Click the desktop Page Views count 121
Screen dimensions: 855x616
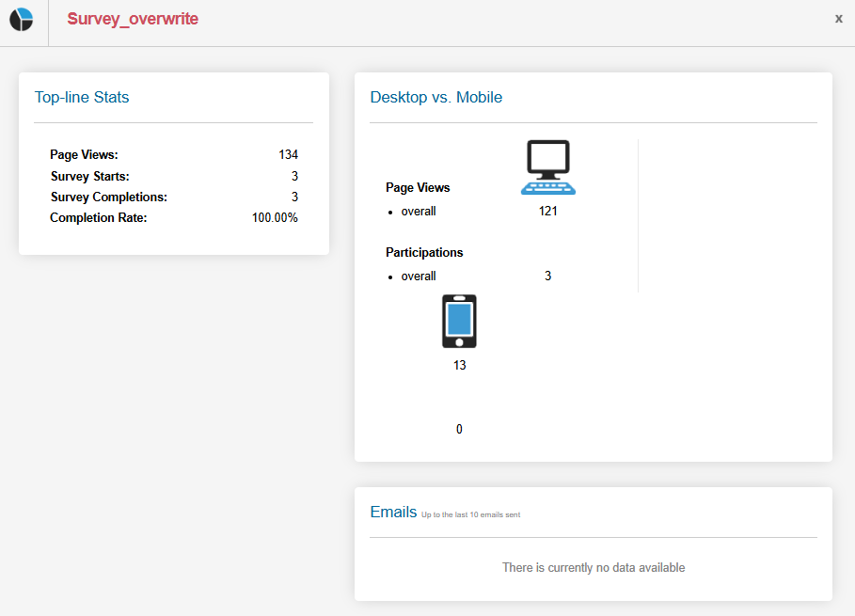547,211
